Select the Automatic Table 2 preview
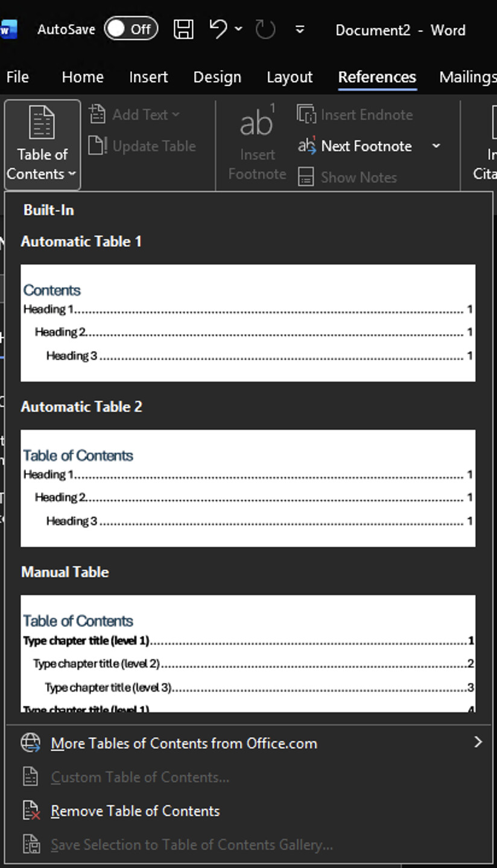This screenshot has height=868, width=497. 248,488
